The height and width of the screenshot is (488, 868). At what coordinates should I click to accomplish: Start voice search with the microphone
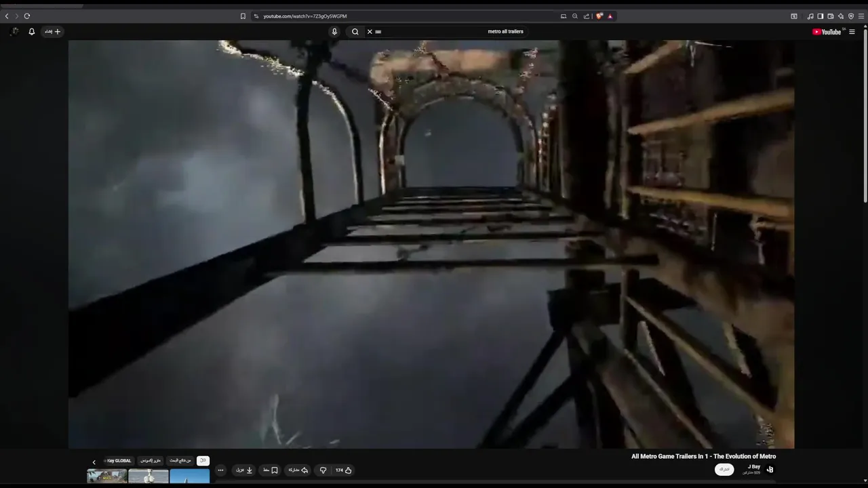(x=334, y=31)
